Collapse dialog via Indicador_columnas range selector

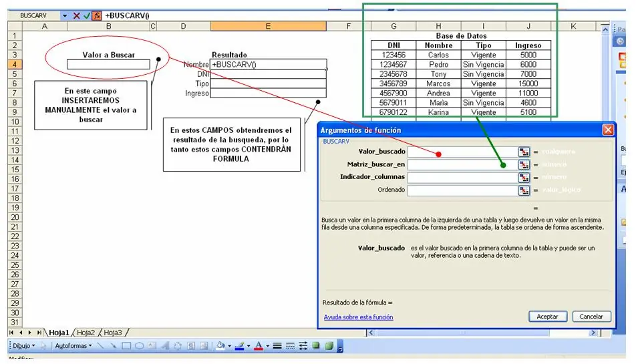(524, 178)
